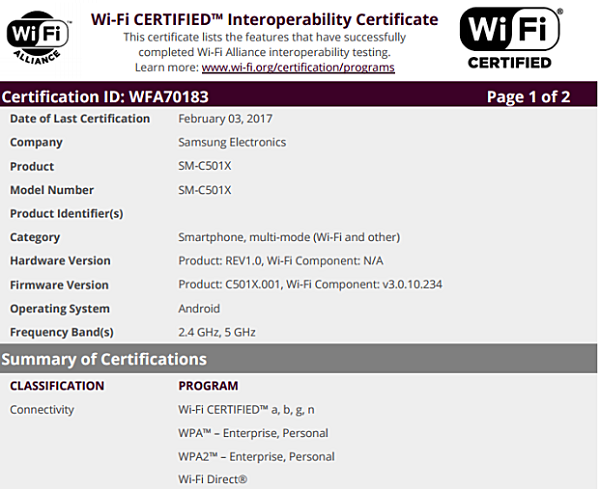Click the Operating System label

60,309
